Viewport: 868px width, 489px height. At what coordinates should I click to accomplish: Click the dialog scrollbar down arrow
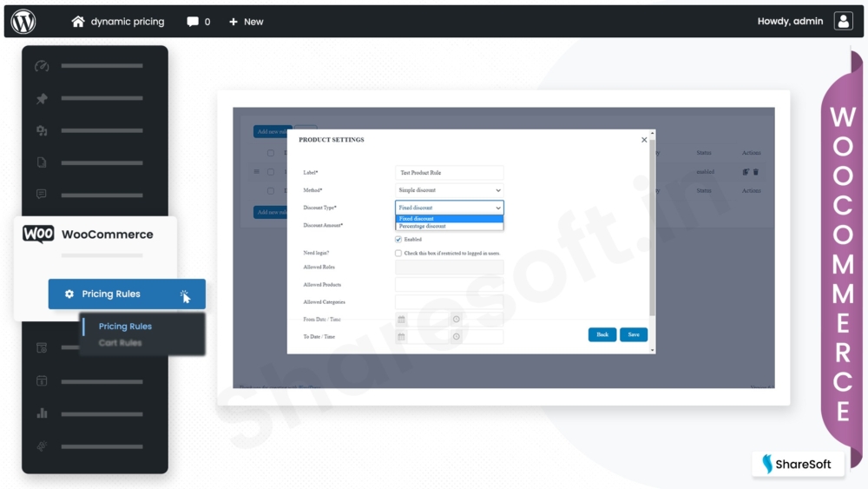point(653,350)
